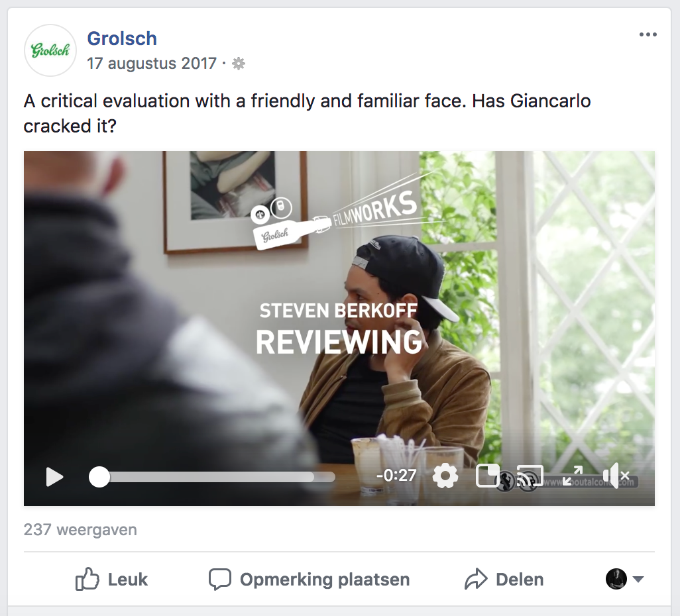Cast the video to a device

(x=530, y=476)
